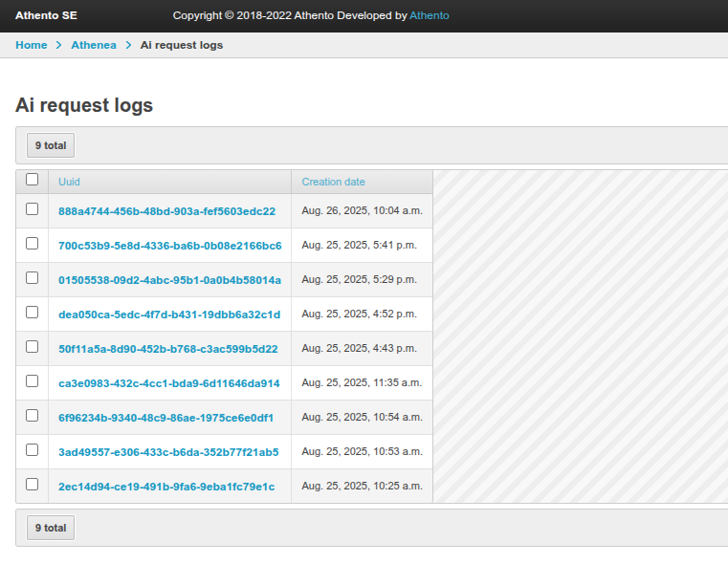Sort by the Creation date column header

(x=333, y=182)
